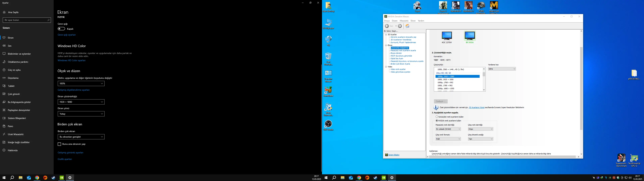Viewport: 644px width, 181px height.
Task: Open the volume speaker icon in system tray
Action: [630, 178]
